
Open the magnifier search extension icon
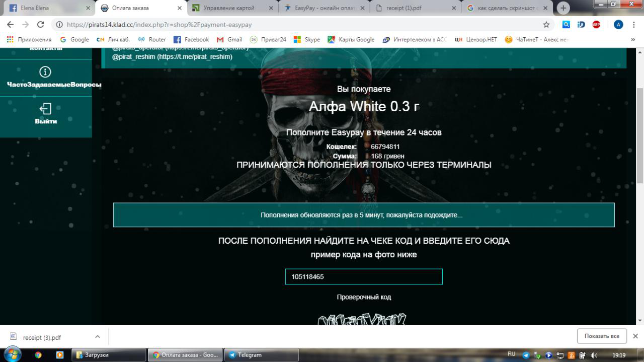pos(566,24)
